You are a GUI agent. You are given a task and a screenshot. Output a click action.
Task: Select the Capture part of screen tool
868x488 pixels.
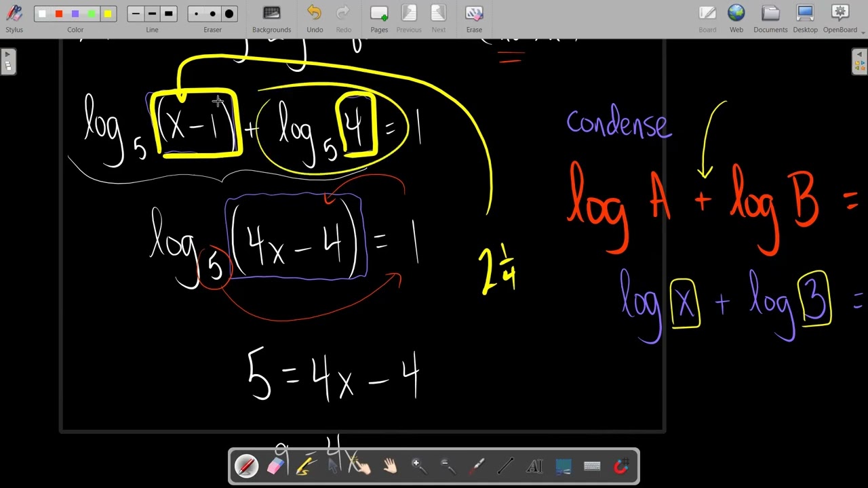[563, 466]
